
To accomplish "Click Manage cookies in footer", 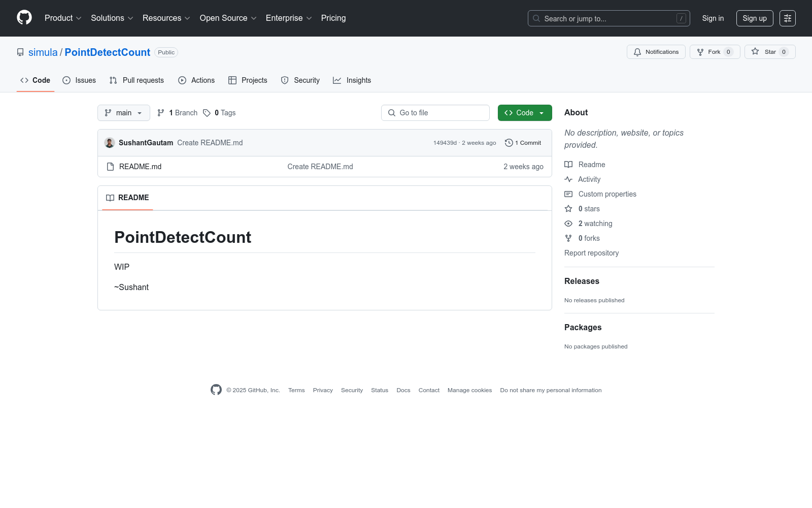I will pyautogui.click(x=470, y=390).
